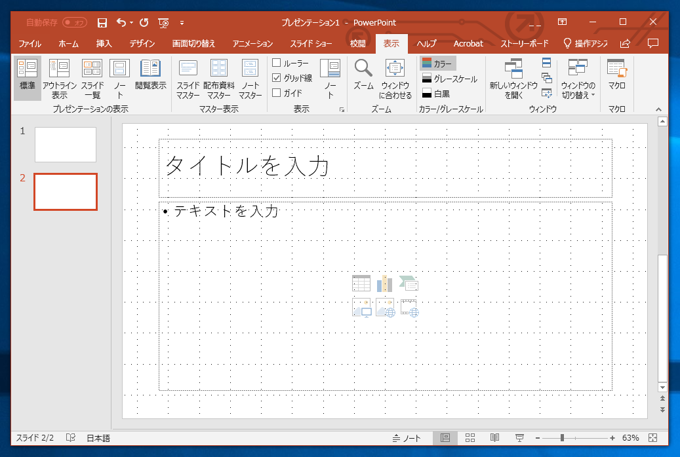This screenshot has height=457, width=680.
Task: Click Fit to Window (ウィンドウに合わせる) icon
Action: tap(395, 69)
